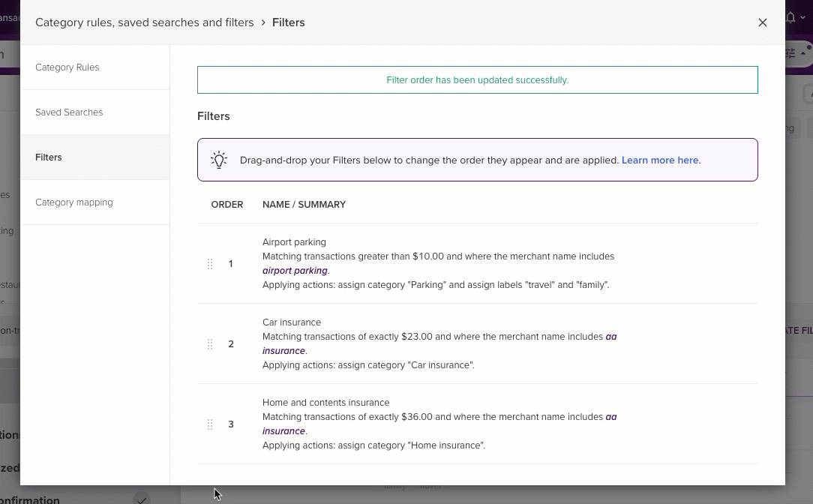Select the Filters sidebar tab
Viewport: 813px width, 504px height.
[49, 157]
